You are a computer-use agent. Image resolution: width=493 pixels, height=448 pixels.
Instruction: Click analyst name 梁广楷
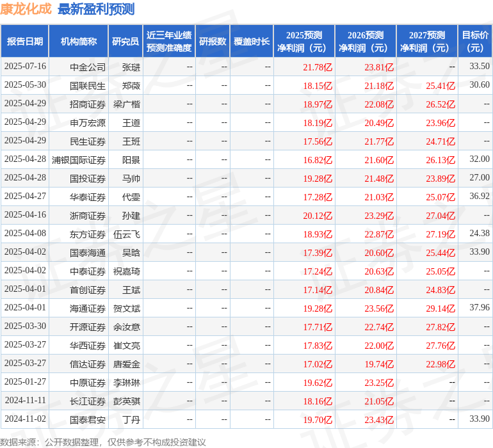[x=127, y=104]
